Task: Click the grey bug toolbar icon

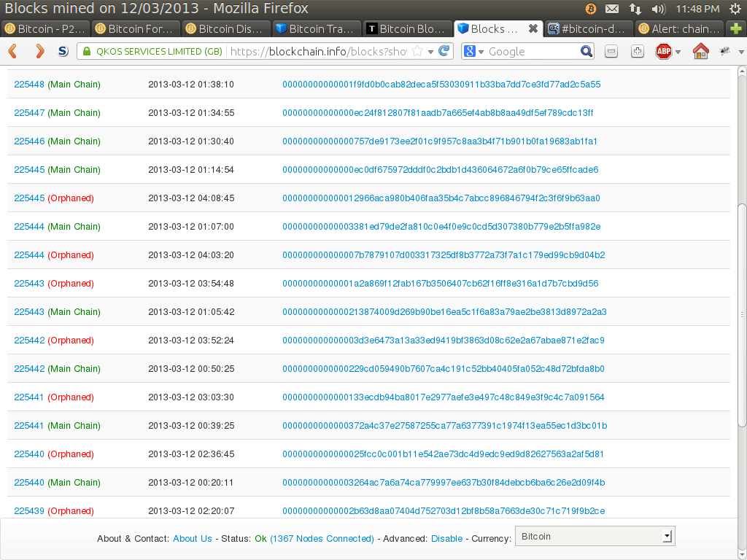Action: pos(724,51)
